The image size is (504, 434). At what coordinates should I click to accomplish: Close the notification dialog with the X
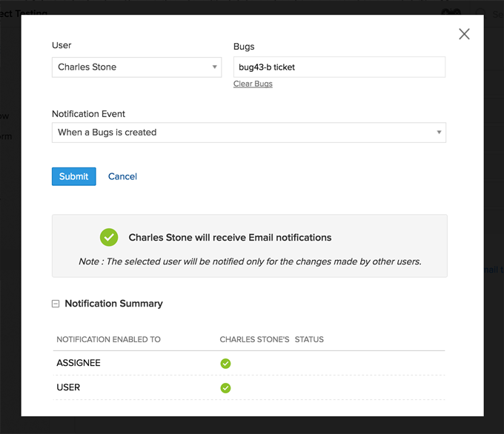coord(464,34)
